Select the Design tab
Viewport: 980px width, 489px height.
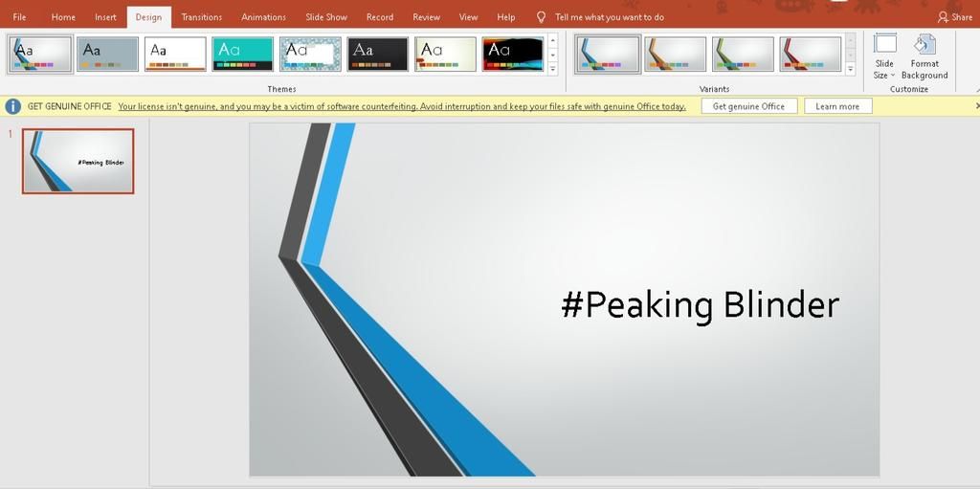pyautogui.click(x=148, y=17)
